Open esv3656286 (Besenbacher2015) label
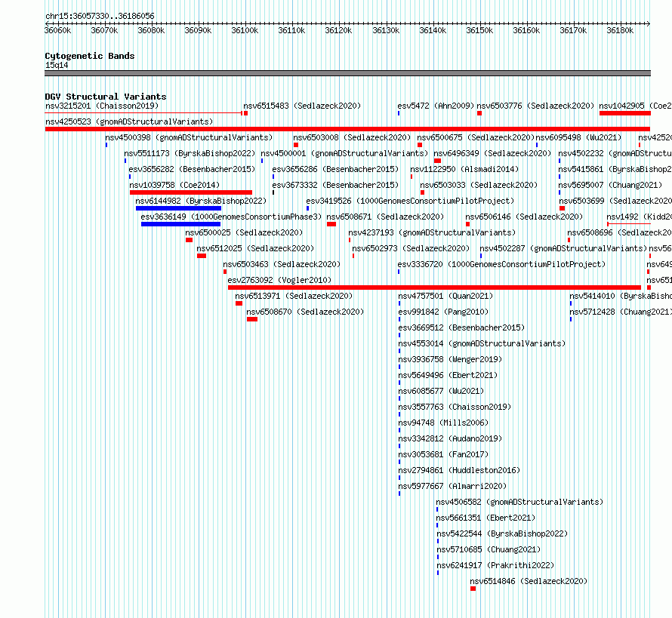The width and height of the screenshot is (672, 618). 335,169
